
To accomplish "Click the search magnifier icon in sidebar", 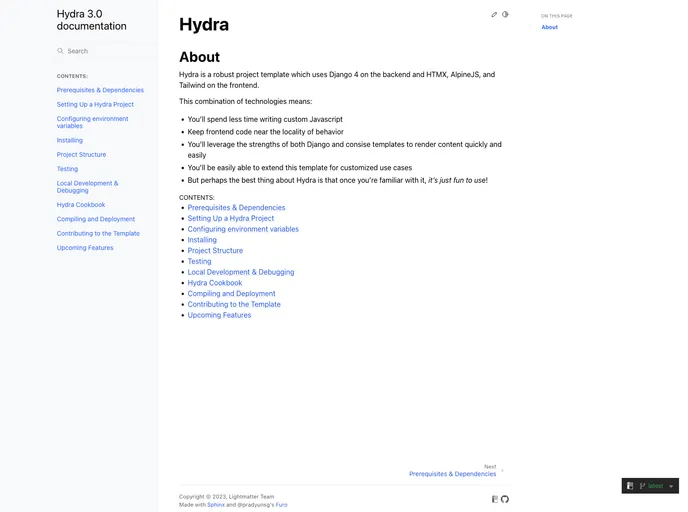I will 60,51.
